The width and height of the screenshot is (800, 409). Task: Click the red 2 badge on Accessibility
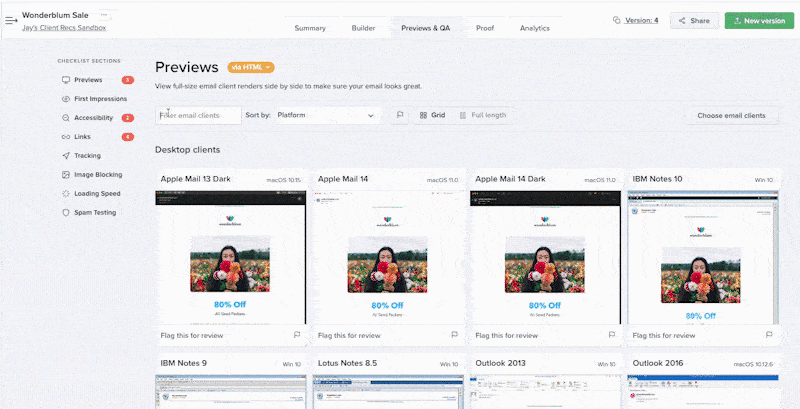tap(128, 118)
